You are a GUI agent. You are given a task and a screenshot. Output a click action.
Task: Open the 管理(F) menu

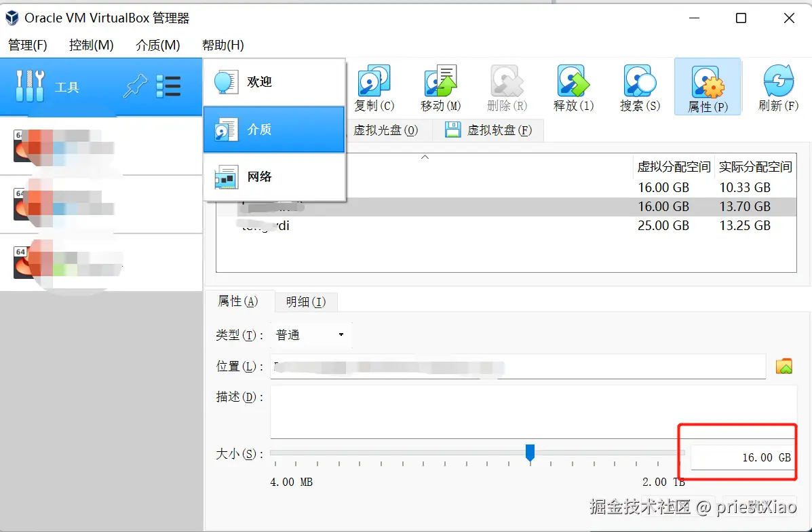28,45
